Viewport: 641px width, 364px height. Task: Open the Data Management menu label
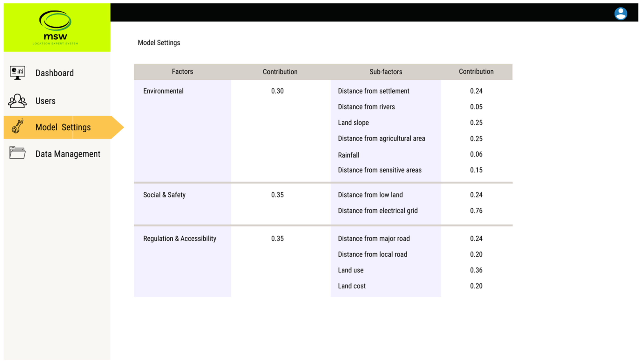pyautogui.click(x=68, y=154)
